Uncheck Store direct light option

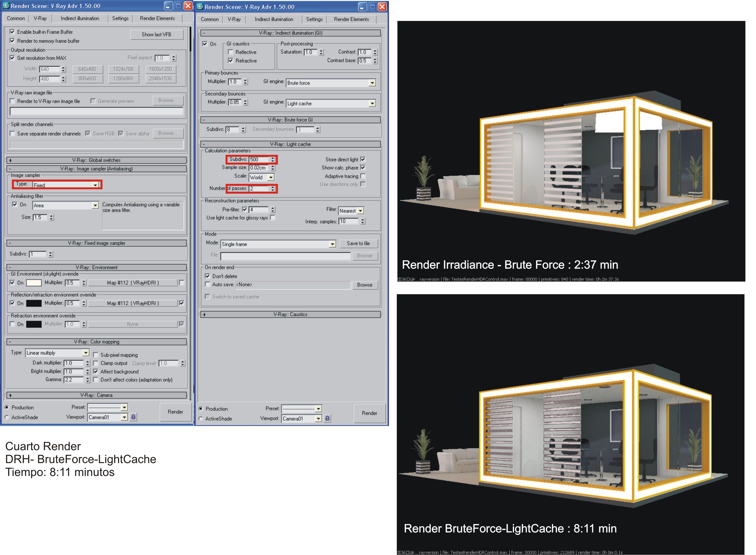pyautogui.click(x=363, y=159)
